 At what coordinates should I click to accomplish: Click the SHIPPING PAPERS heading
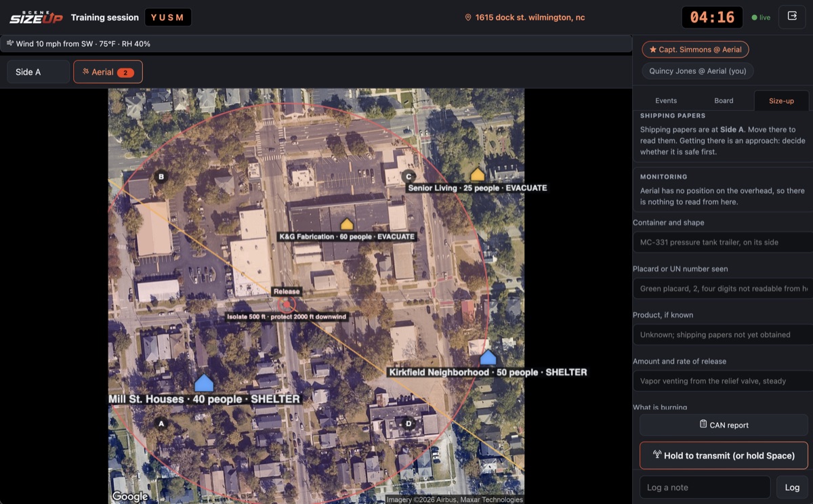tap(673, 116)
